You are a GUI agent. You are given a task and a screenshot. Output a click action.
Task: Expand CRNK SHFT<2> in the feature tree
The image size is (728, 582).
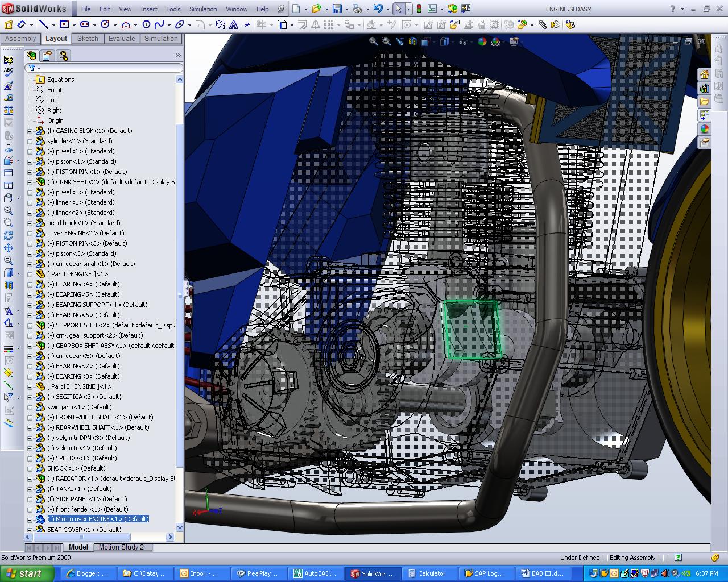click(30, 182)
